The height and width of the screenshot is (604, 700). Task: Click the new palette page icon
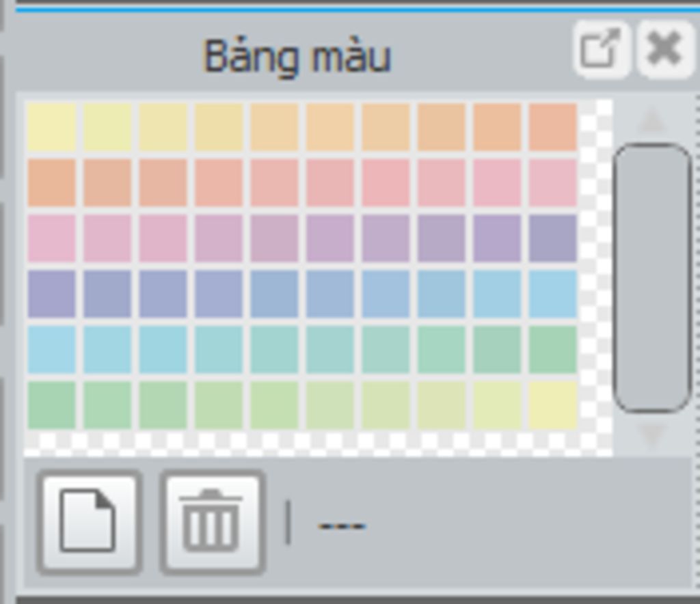click(90, 522)
